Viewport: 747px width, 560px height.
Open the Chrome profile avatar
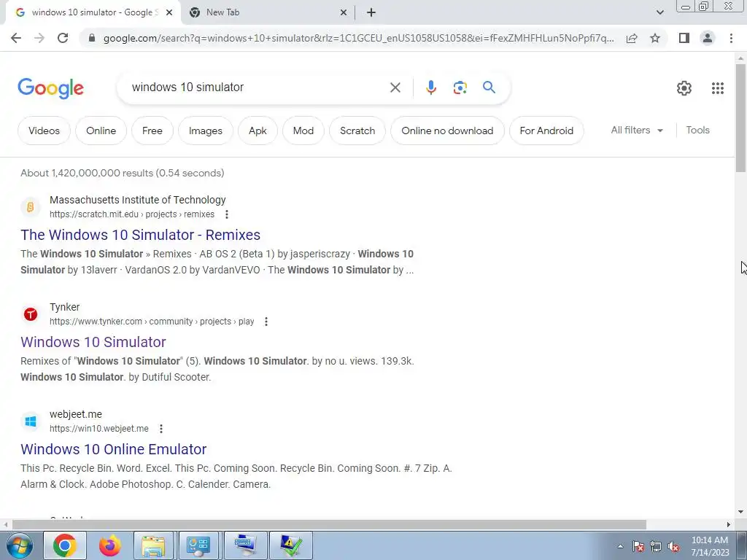[x=708, y=38]
